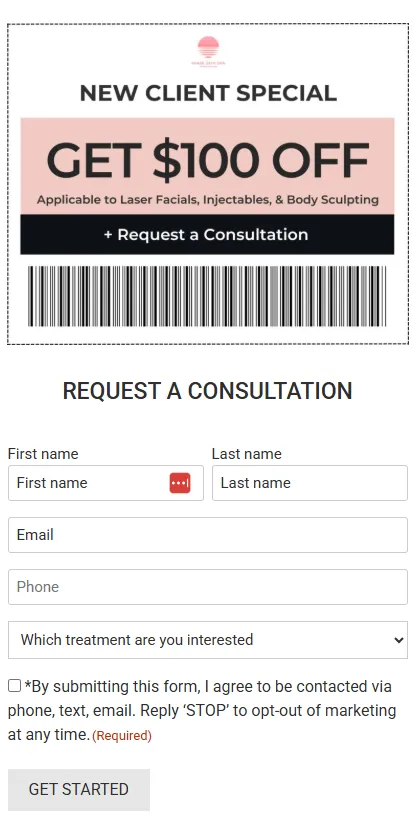Focus the First name input field

106,483
